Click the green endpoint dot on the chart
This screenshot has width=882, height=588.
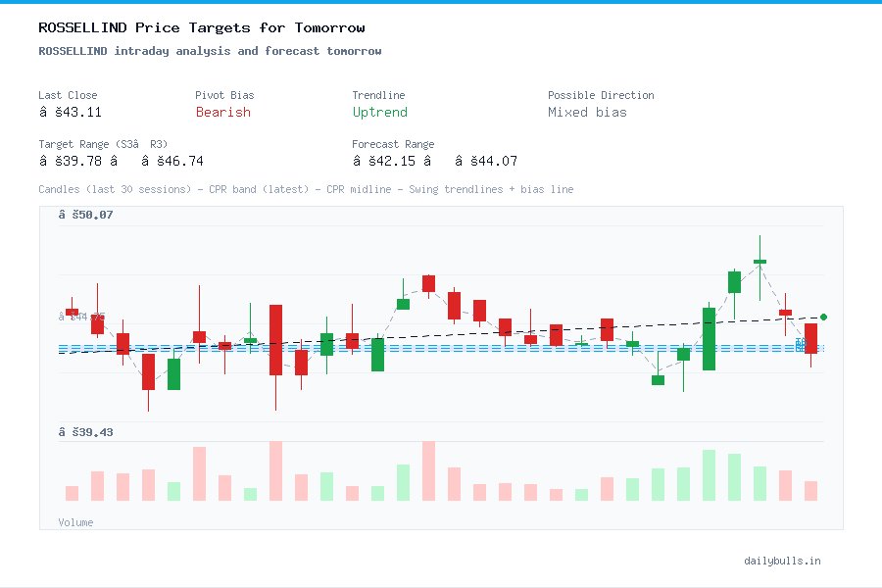coord(823,317)
